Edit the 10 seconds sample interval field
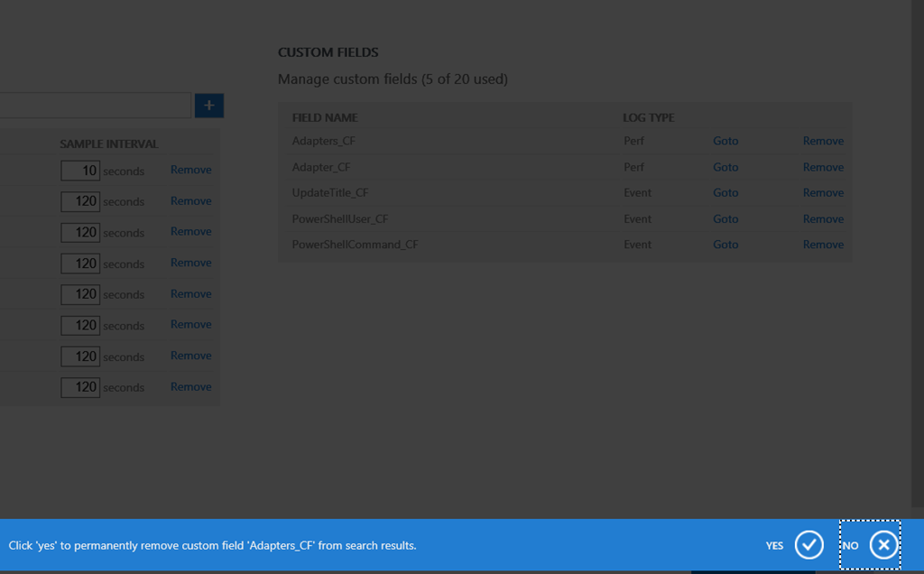 (x=80, y=171)
